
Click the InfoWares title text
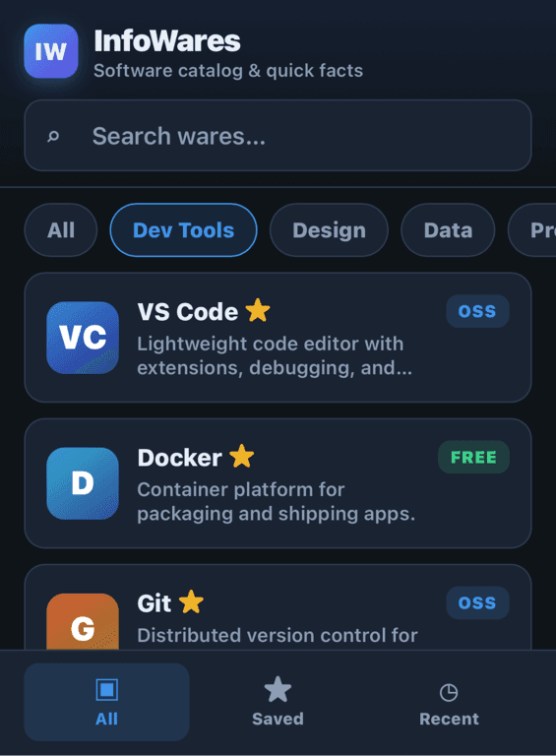[x=167, y=41]
